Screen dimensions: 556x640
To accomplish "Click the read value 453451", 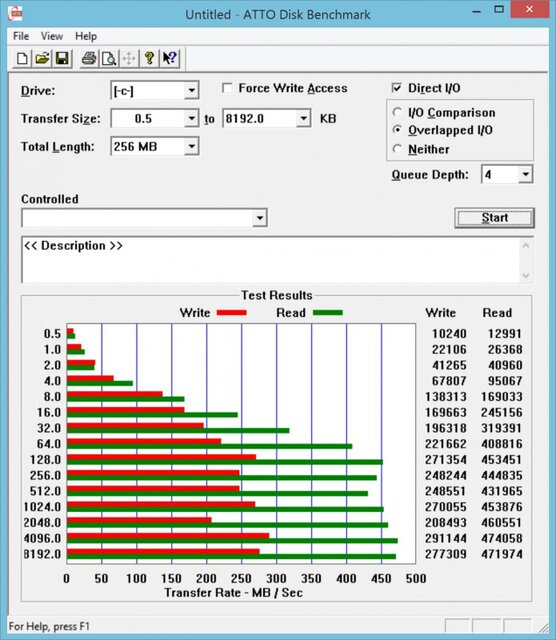I will (502, 460).
